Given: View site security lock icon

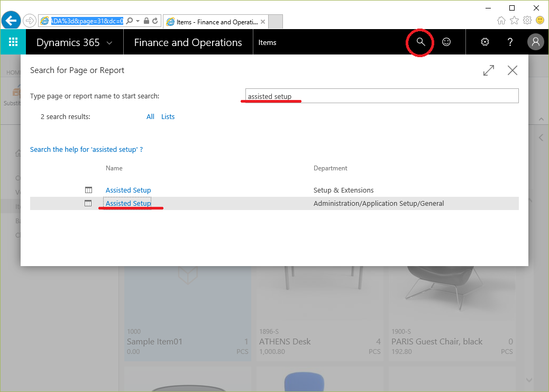Looking at the screenshot, I should [147, 21].
